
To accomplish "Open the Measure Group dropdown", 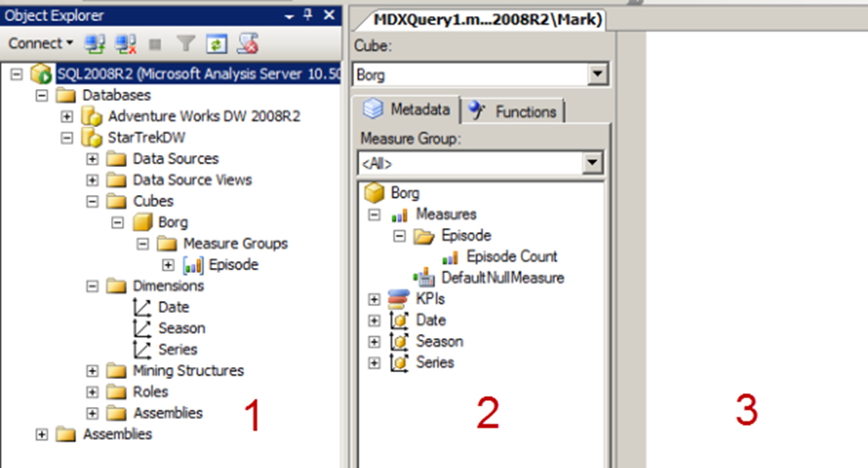I will pos(593,163).
